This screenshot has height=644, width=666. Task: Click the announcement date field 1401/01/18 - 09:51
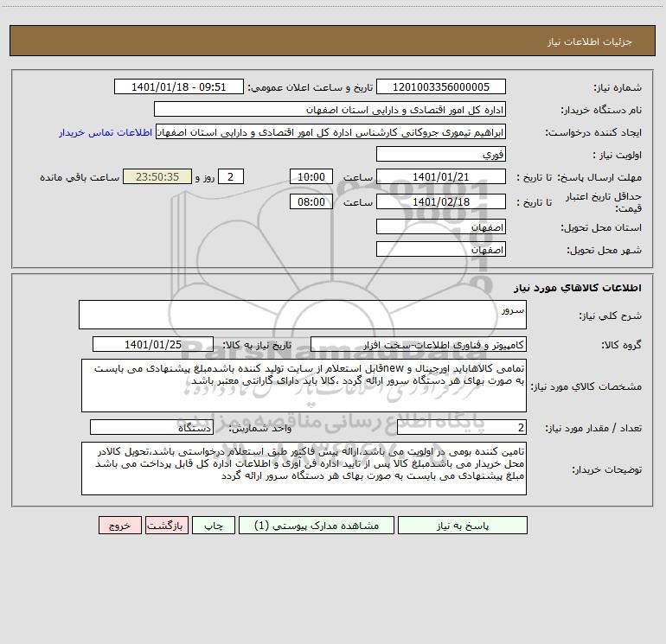(179, 86)
